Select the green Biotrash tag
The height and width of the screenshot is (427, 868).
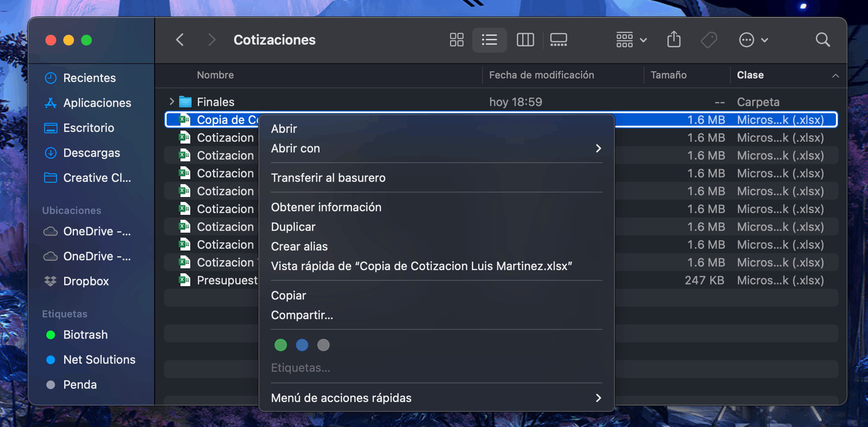[x=77, y=335]
